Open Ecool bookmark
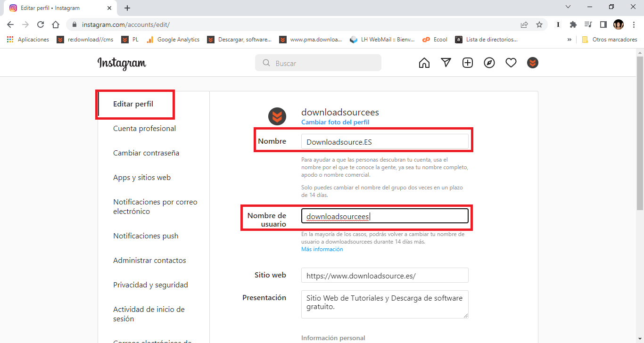Viewport: 644px width, 343px height. pyautogui.click(x=435, y=40)
